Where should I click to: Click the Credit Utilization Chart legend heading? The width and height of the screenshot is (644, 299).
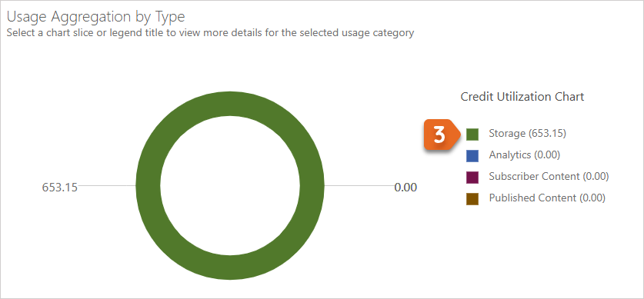[522, 97]
